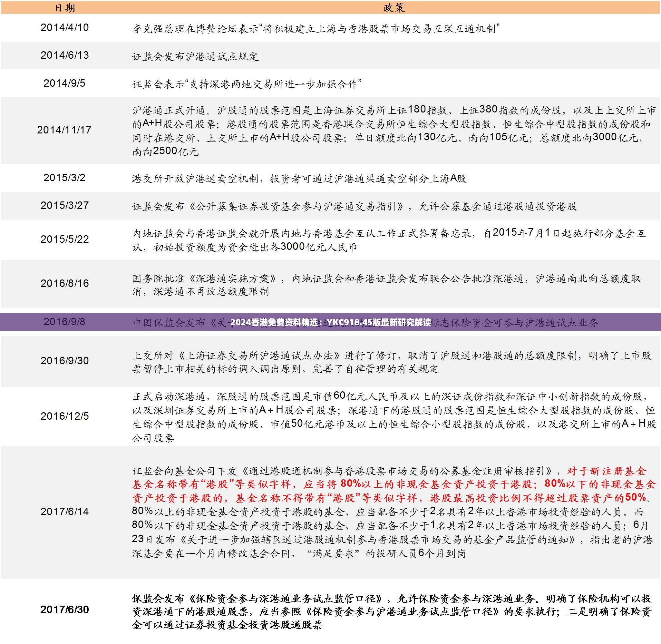The height and width of the screenshot is (644, 661).
Task: Select the 2014/6/13 date cell
Action: coord(64,55)
